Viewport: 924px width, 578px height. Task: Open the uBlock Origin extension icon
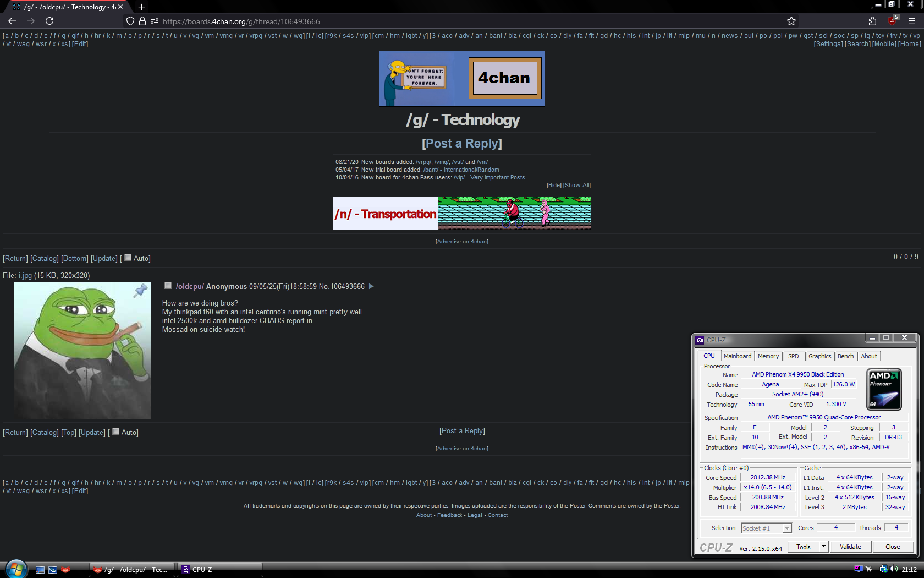(x=893, y=20)
